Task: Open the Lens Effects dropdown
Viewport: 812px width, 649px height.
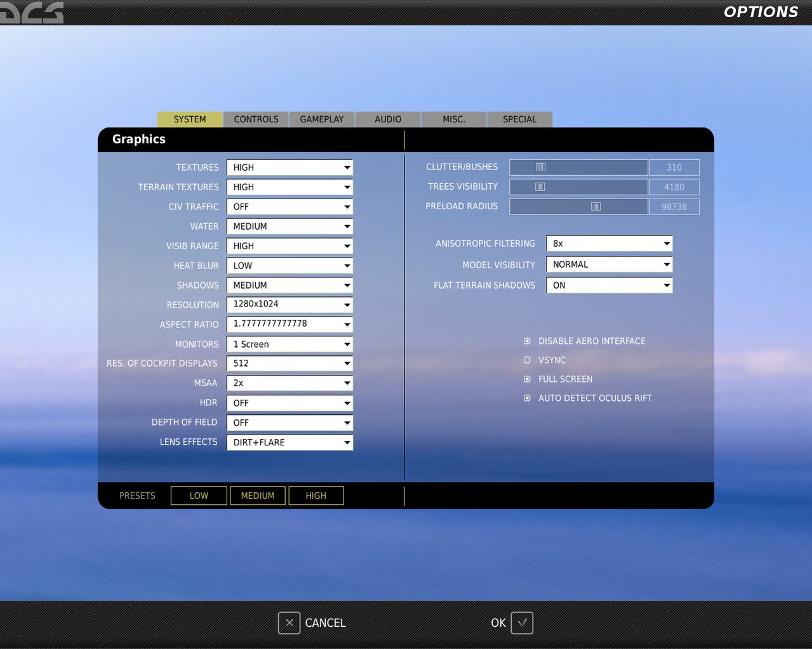Action: point(290,443)
